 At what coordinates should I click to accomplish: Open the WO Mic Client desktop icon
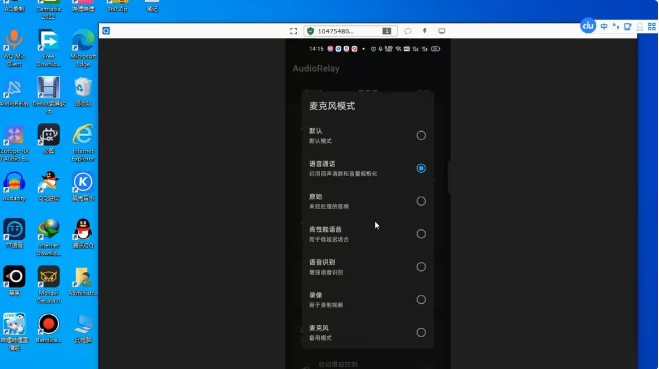[x=14, y=48]
